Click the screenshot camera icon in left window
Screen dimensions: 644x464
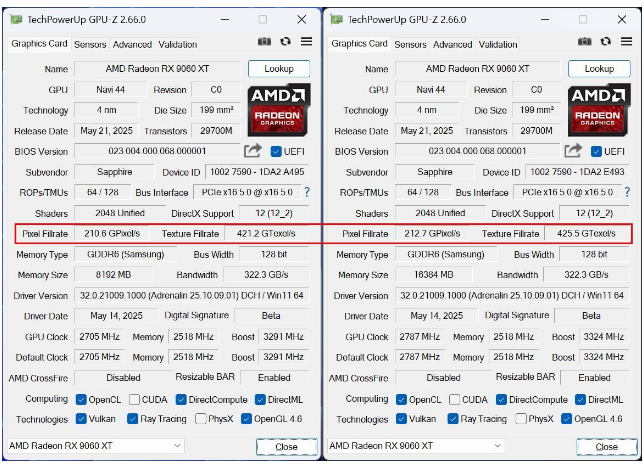tap(264, 42)
